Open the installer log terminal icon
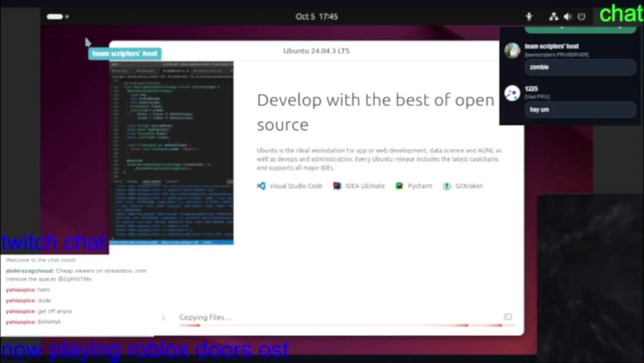Image resolution: width=644 pixels, height=363 pixels. pos(507,317)
